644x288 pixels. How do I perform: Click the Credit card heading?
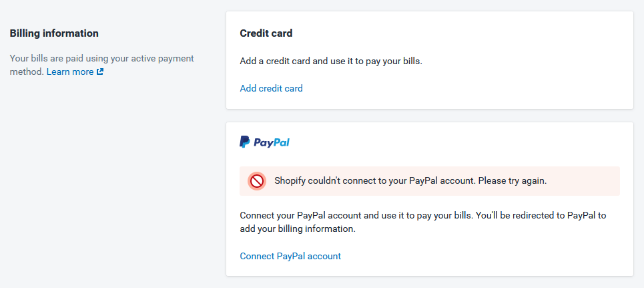tap(266, 33)
